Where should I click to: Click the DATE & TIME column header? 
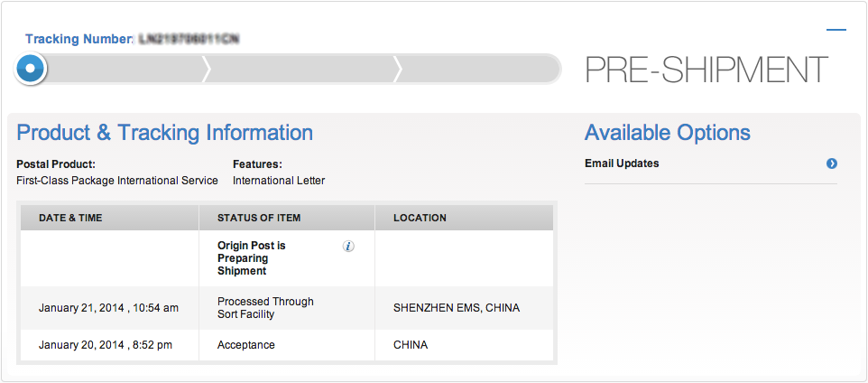tap(70, 218)
